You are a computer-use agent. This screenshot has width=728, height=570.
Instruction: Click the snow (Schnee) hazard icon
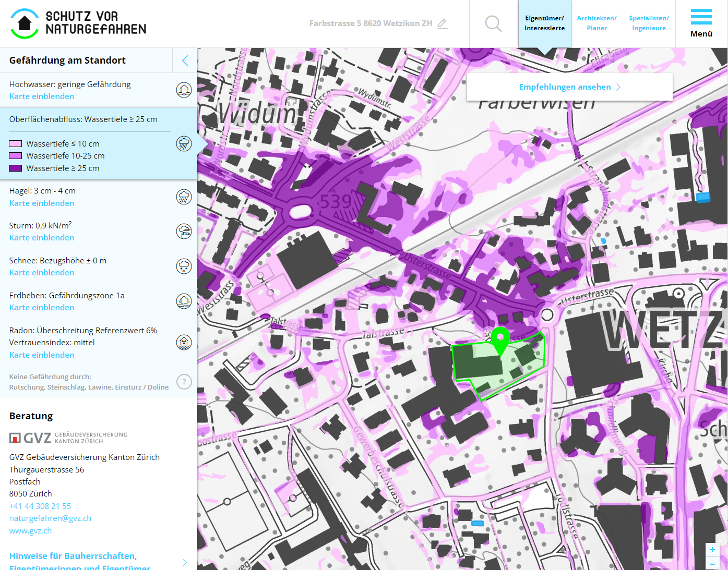click(x=184, y=266)
